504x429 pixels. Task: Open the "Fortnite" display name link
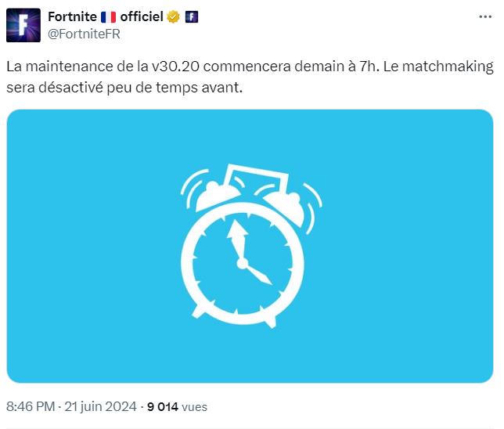point(74,17)
